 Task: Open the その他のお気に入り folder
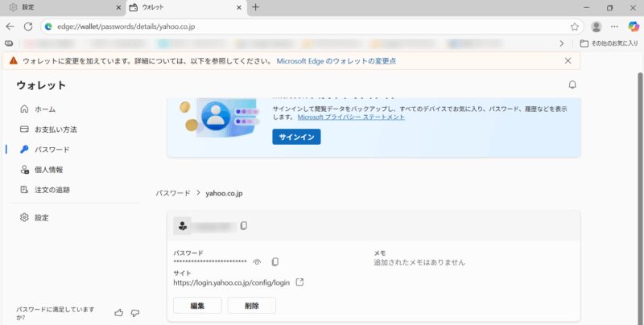(609, 43)
